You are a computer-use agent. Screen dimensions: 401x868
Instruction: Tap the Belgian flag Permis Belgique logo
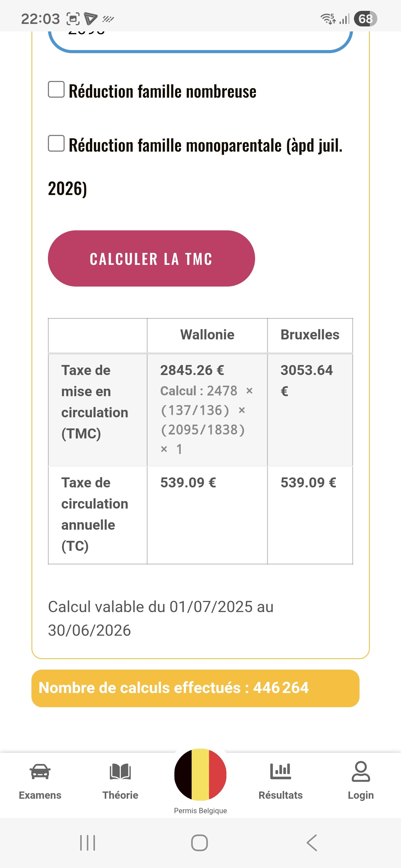pyautogui.click(x=200, y=774)
